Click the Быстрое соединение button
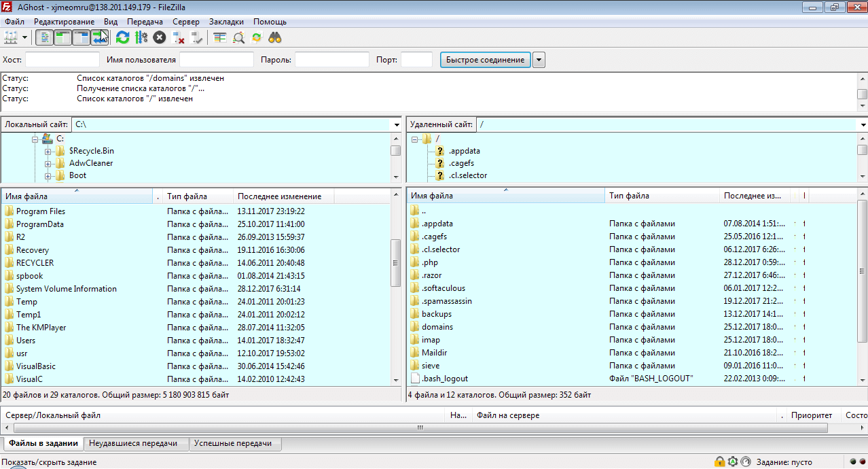This screenshot has height=469, width=868. tap(485, 60)
